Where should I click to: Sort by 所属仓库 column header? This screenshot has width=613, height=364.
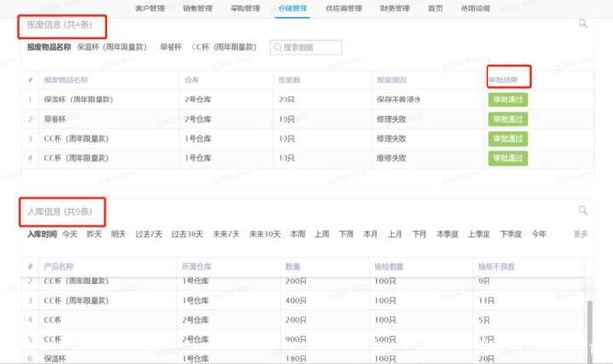[196, 267]
